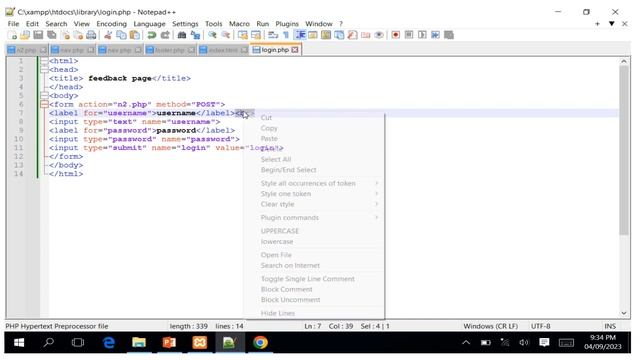640x360 pixels.
Task: Click the Stop Recording macro icon
Action: tap(409, 35)
